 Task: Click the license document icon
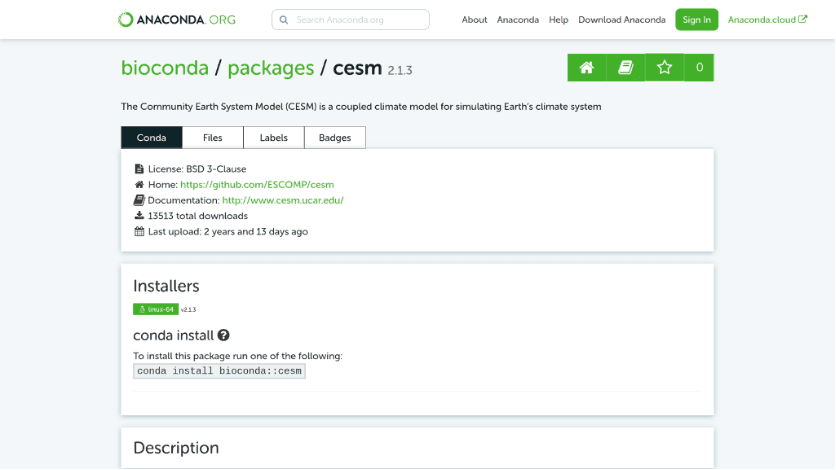click(x=139, y=169)
